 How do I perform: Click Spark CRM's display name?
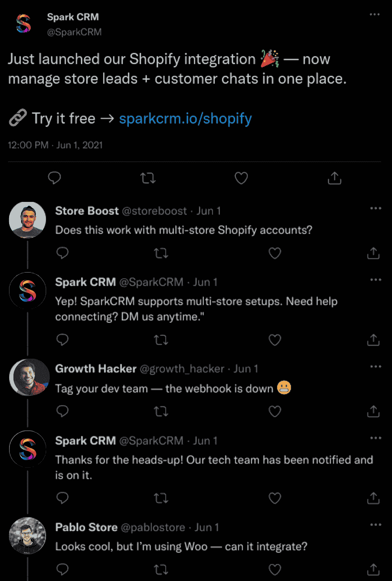[x=73, y=17]
